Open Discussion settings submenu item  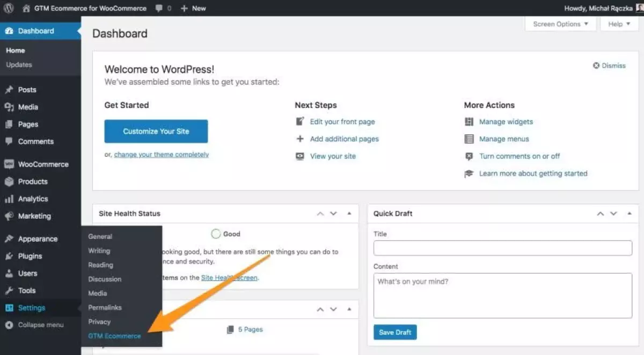pos(105,279)
